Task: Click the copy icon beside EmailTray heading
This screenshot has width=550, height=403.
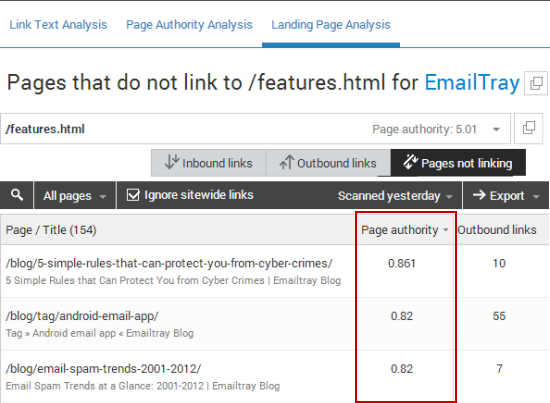Action: pos(536,83)
